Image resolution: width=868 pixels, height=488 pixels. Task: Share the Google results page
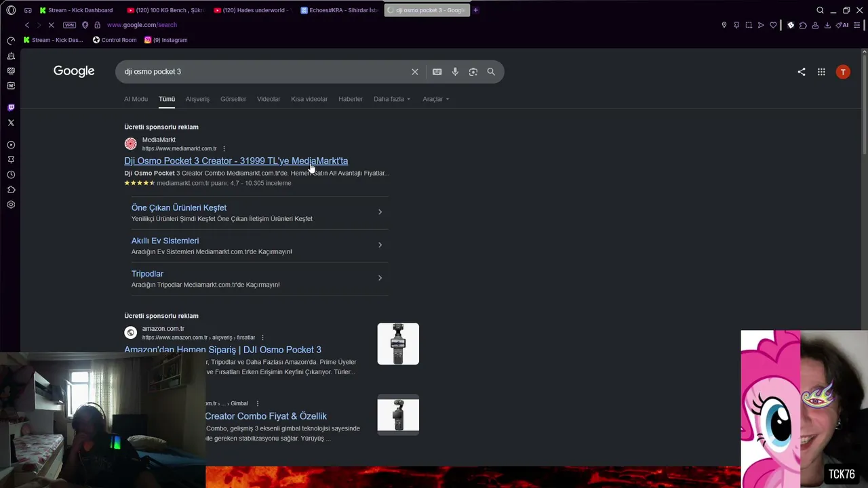802,72
